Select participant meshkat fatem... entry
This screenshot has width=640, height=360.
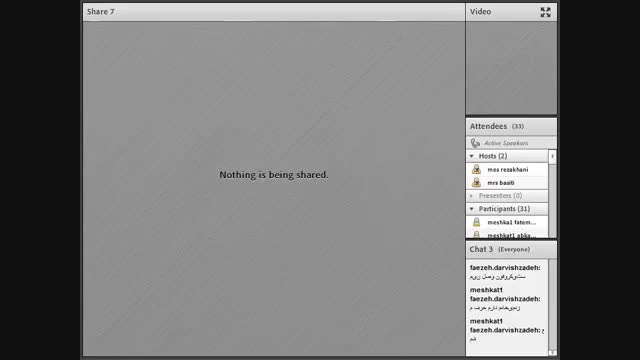tap(507, 222)
